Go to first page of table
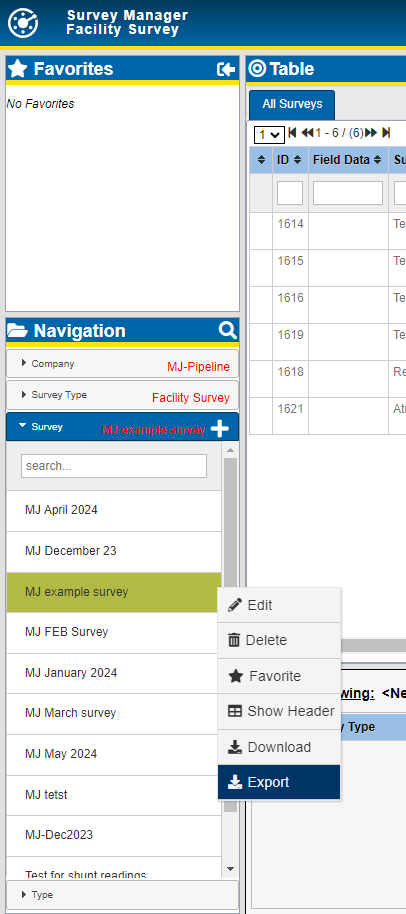This screenshot has width=406, height=914. [x=292, y=133]
